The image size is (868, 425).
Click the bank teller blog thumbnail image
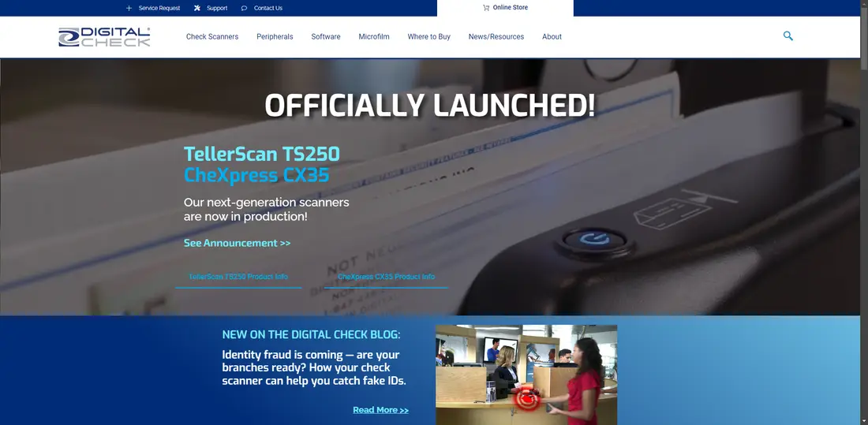[x=526, y=375]
